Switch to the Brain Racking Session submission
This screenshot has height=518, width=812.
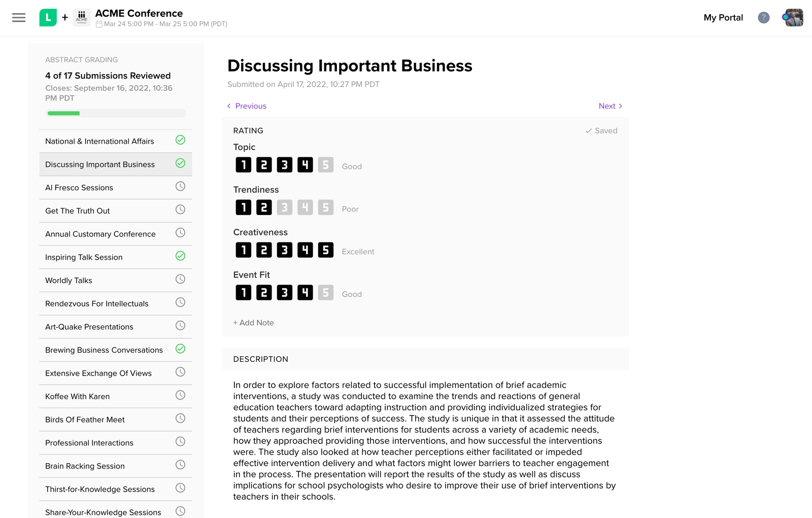point(84,466)
